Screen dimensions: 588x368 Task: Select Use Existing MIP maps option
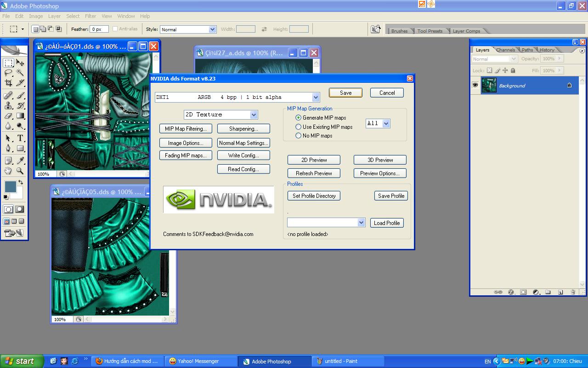click(x=299, y=127)
